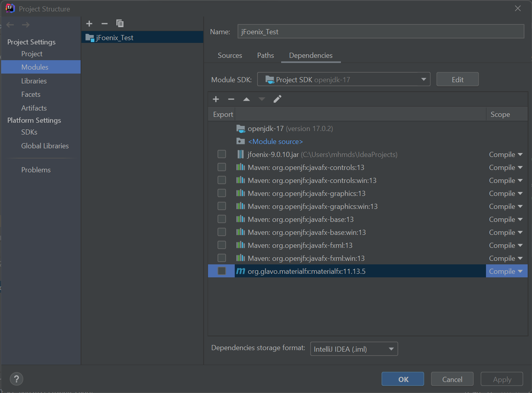This screenshot has width=532, height=393.
Task: Check export for javafx-controls:win:13
Action: tap(222, 180)
